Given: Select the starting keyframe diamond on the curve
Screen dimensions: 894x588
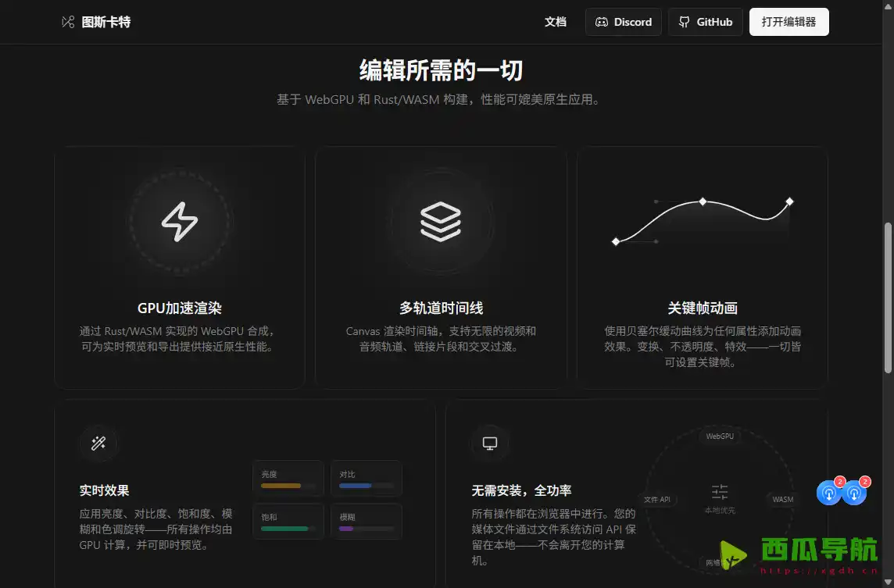Looking at the screenshot, I should (616, 241).
